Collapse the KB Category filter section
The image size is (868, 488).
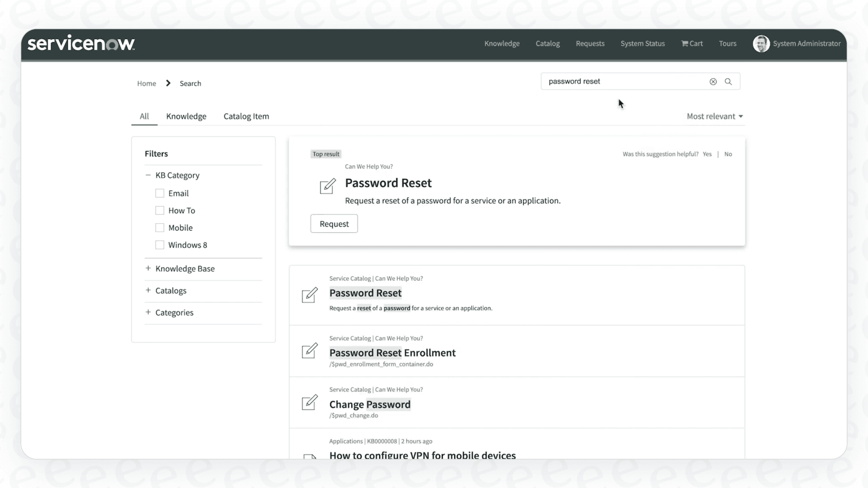148,175
